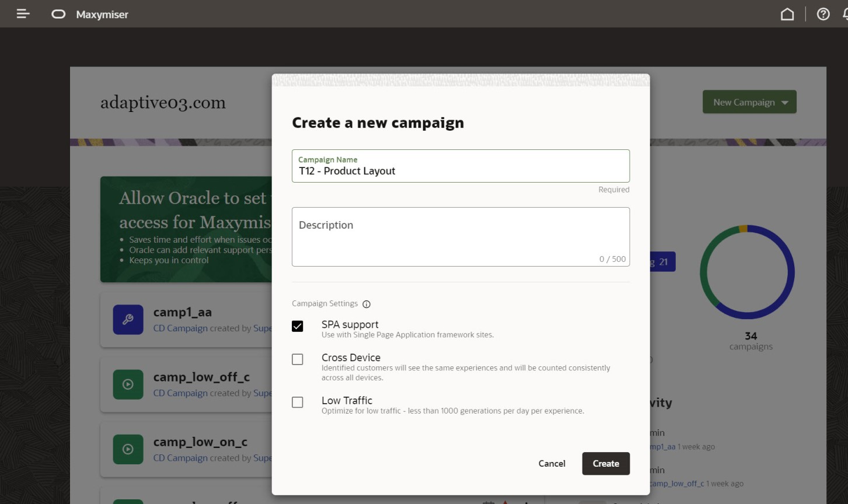The width and height of the screenshot is (848, 504).
Task: Click the SPA support label text
Action: (x=350, y=324)
